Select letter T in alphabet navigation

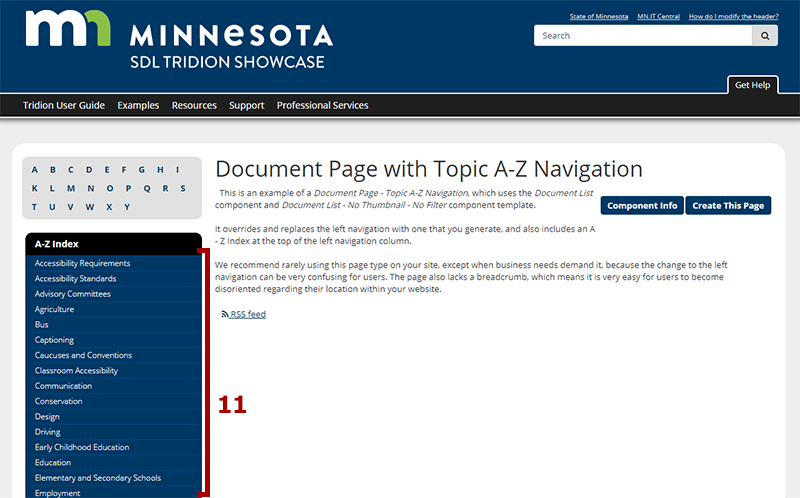tap(36, 207)
